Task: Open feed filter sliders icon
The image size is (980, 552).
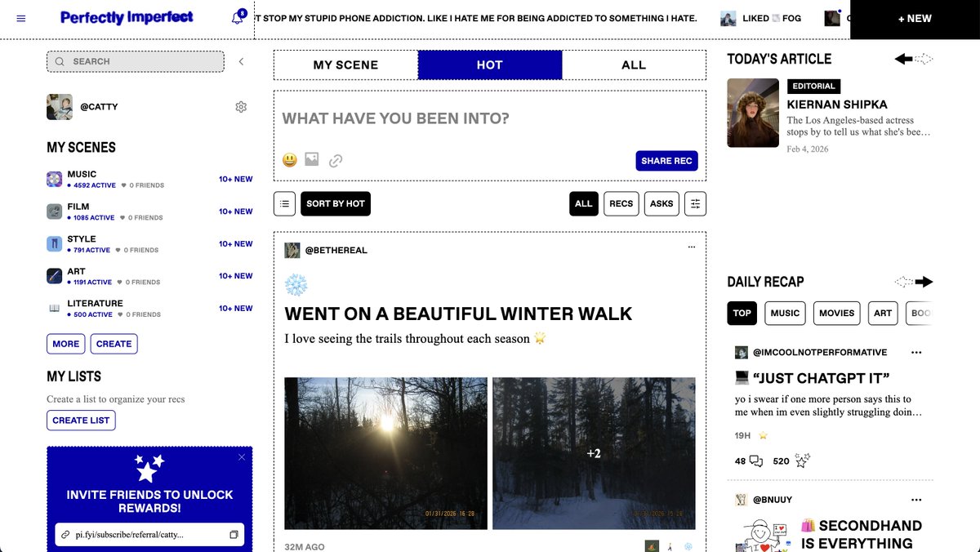Action: [x=695, y=203]
